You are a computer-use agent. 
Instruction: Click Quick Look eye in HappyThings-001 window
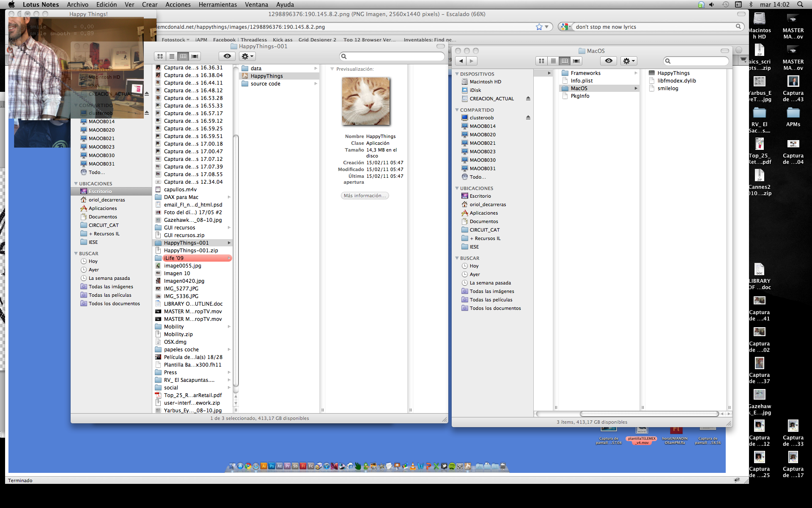coord(227,56)
